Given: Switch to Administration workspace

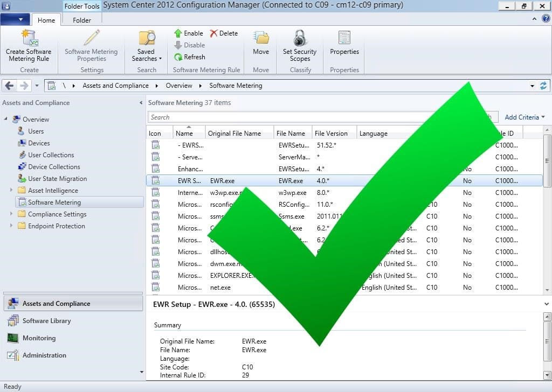Looking at the screenshot, I should [x=44, y=355].
